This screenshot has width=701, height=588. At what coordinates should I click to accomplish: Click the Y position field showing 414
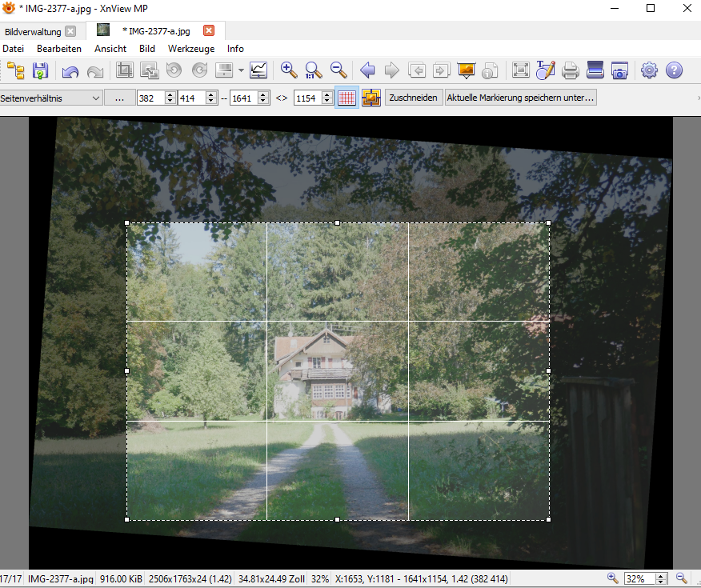click(192, 98)
